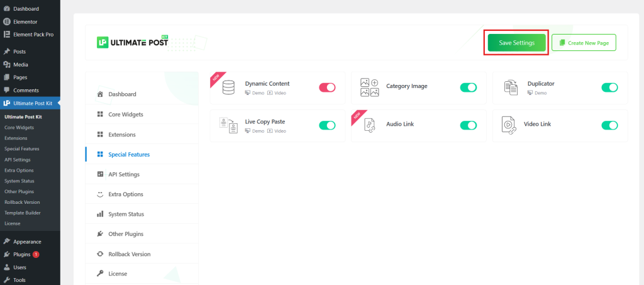Click the smiley icon beside Extra Options
The image size is (644, 285).
100,194
